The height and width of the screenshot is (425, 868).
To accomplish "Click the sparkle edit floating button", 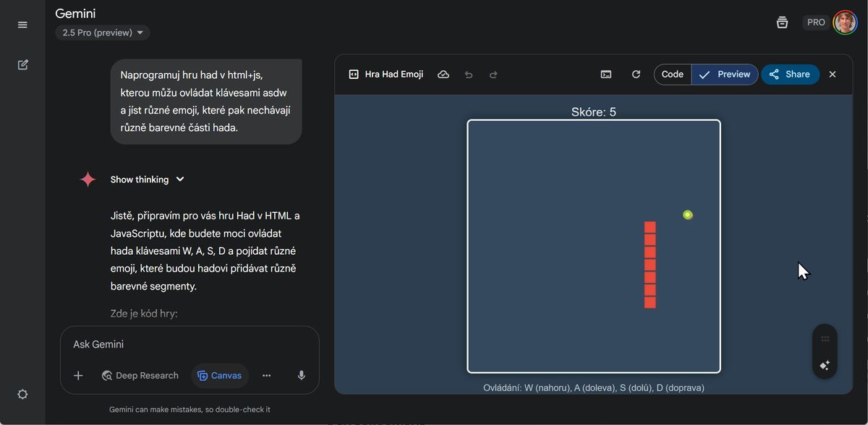I will [825, 365].
